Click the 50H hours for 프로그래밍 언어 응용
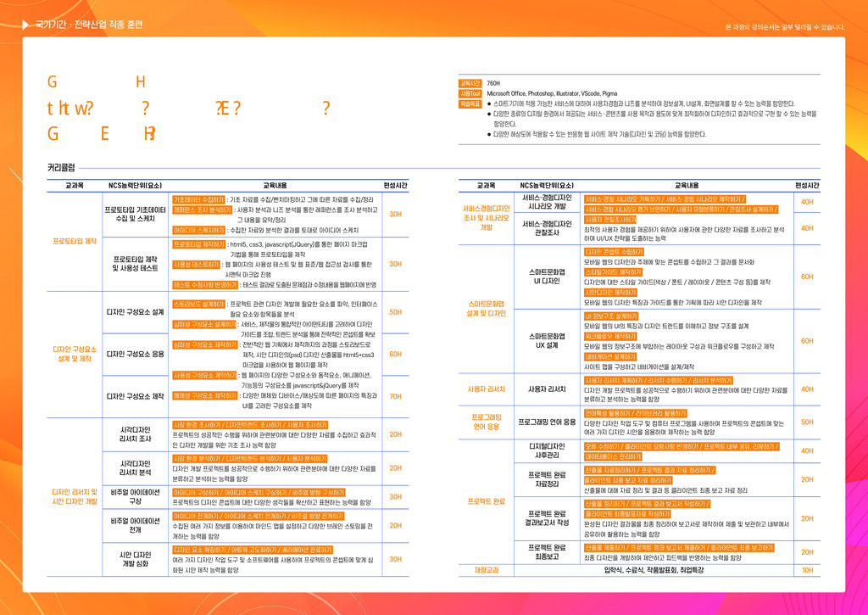The height and width of the screenshot is (615, 868). (x=807, y=422)
